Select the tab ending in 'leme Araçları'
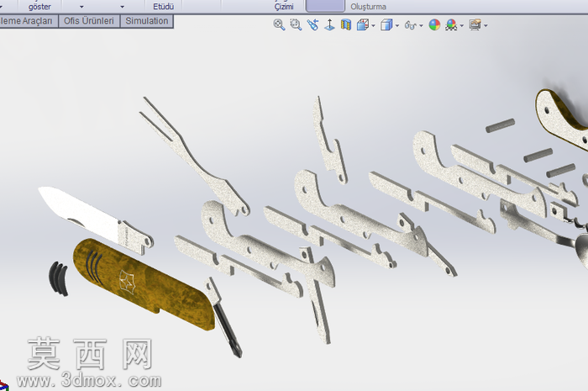The width and height of the screenshot is (588, 391). [x=29, y=21]
